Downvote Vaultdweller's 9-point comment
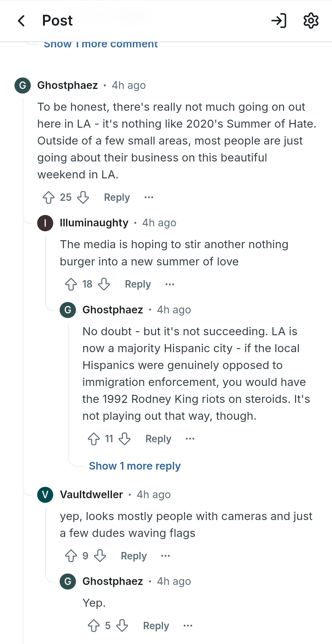332x644 pixels. (x=100, y=556)
